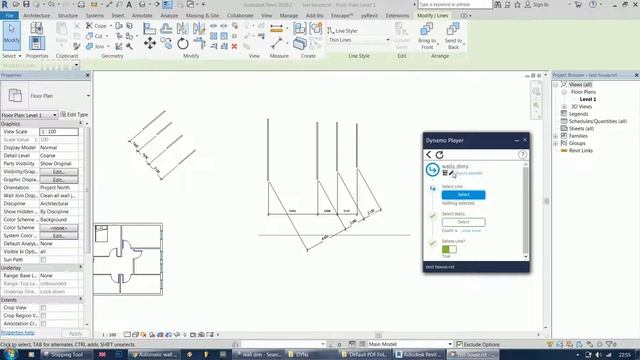Click the View Scale 1:100 field

pyautogui.click(x=59, y=132)
